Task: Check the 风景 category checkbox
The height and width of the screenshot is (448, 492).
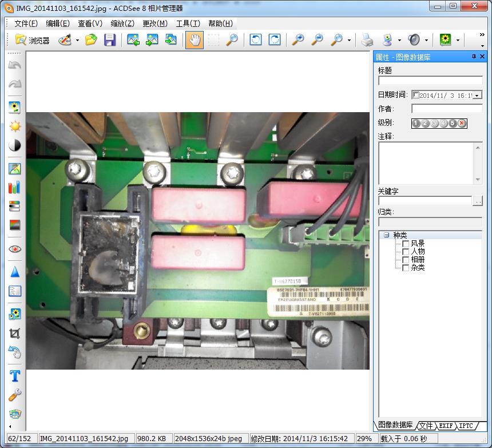Action: point(406,244)
